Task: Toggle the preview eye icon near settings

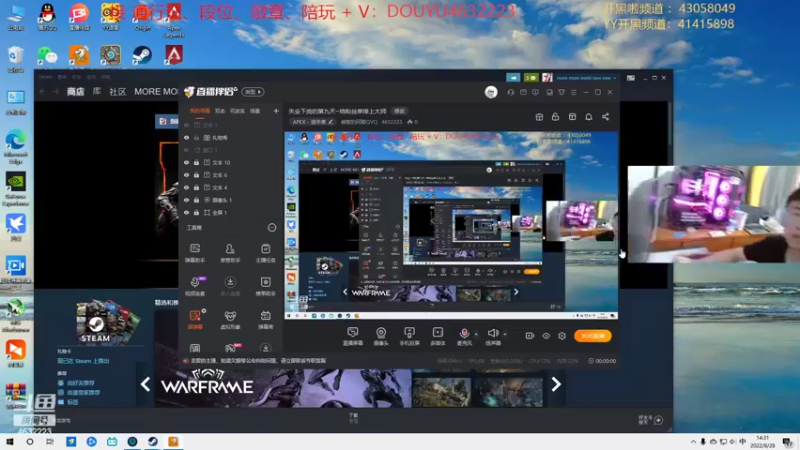Action: point(546,336)
